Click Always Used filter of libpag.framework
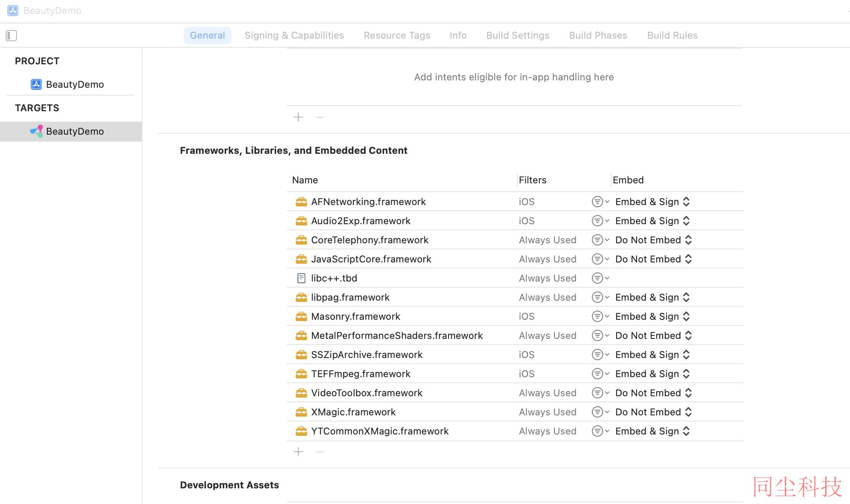 [x=548, y=297]
